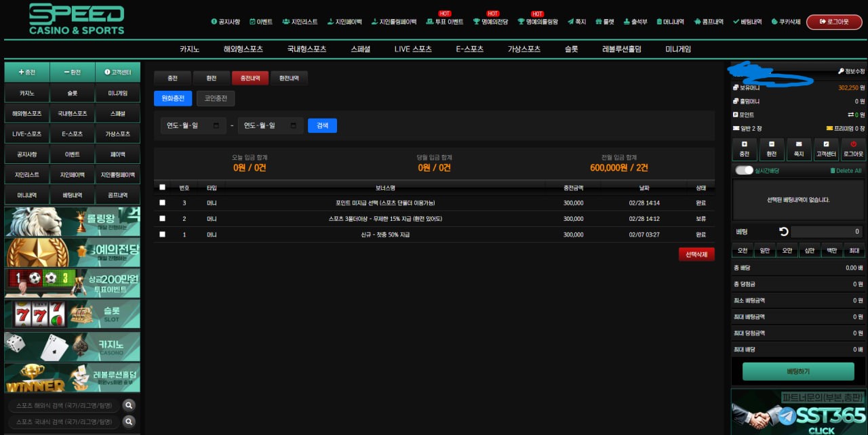868x435 pixels.
Task: Open the start date picker calendar
Action: [x=216, y=125]
